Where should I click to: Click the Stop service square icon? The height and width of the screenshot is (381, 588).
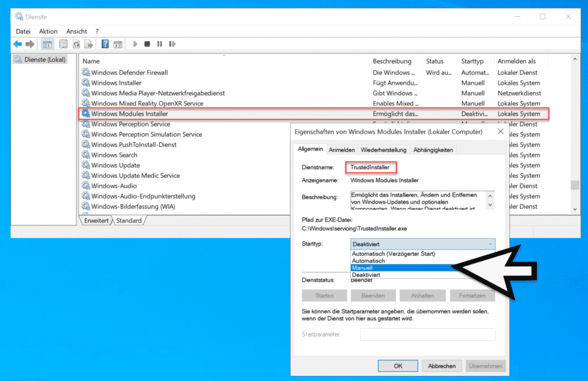pyautogui.click(x=148, y=44)
